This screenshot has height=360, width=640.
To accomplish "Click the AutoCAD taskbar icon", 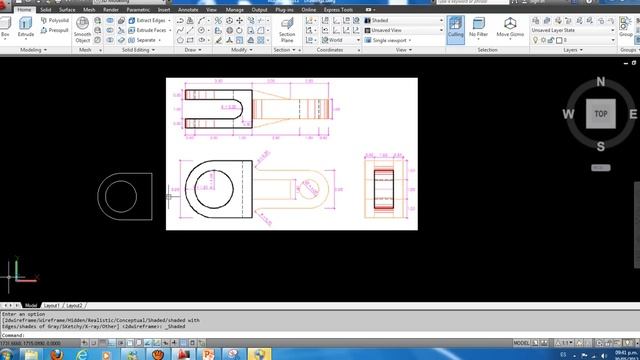I will click(x=183, y=355).
